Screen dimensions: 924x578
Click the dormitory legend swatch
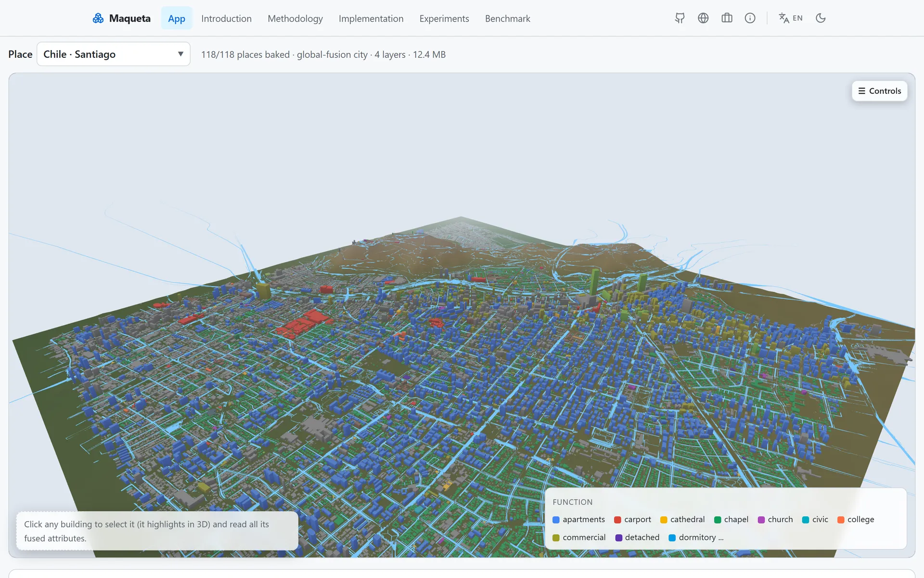(x=672, y=538)
